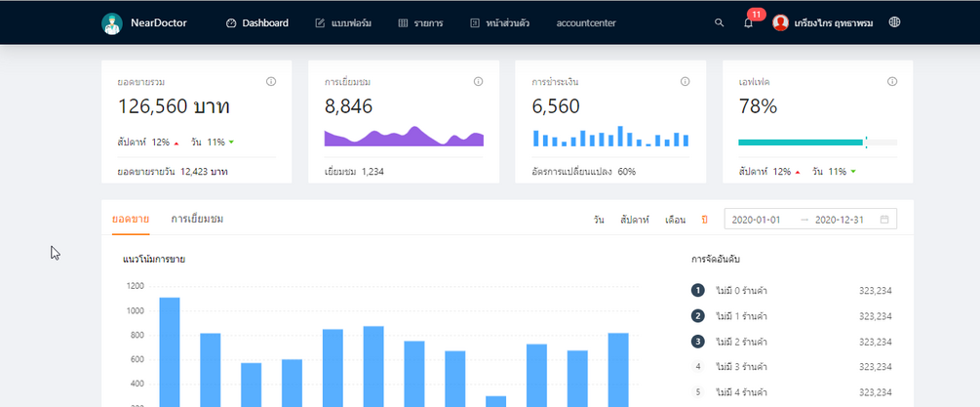This screenshot has width=980, height=407.
Task: Select the เดือน range filter
Action: (675, 220)
